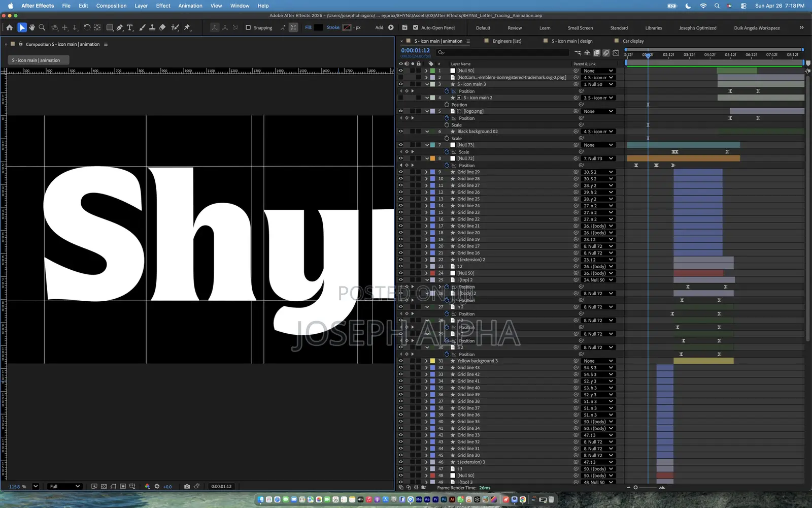Uncheck the Auto-Open Panel checkbox
The image size is (812, 508).
click(x=416, y=27)
